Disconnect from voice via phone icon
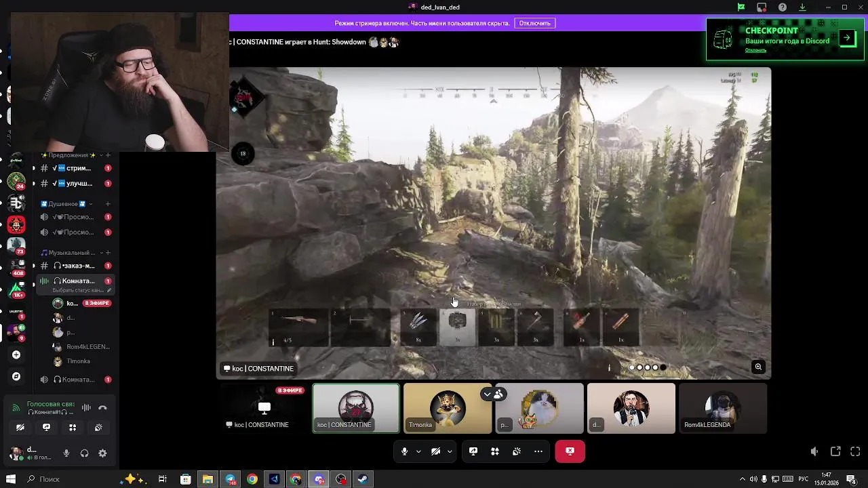 point(102,407)
